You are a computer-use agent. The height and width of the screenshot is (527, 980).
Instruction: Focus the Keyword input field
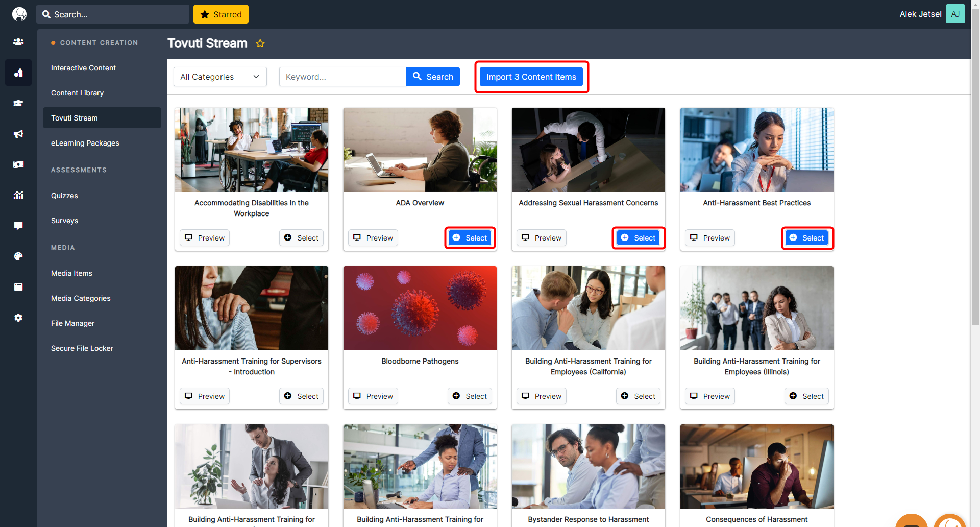(342, 77)
